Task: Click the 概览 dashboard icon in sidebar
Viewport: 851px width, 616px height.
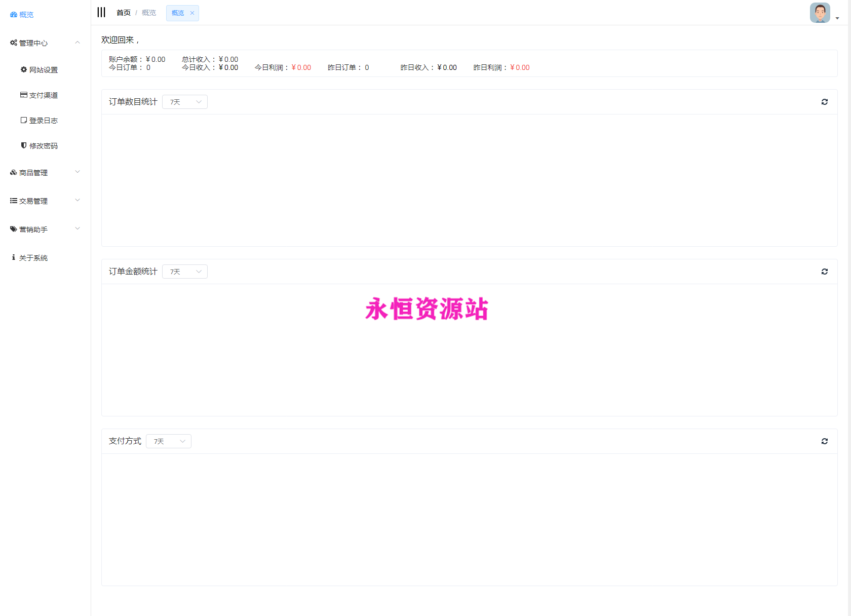Action: (x=14, y=15)
